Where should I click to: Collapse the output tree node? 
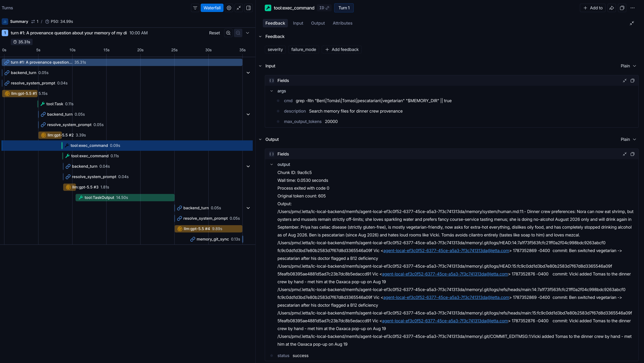tap(271, 165)
